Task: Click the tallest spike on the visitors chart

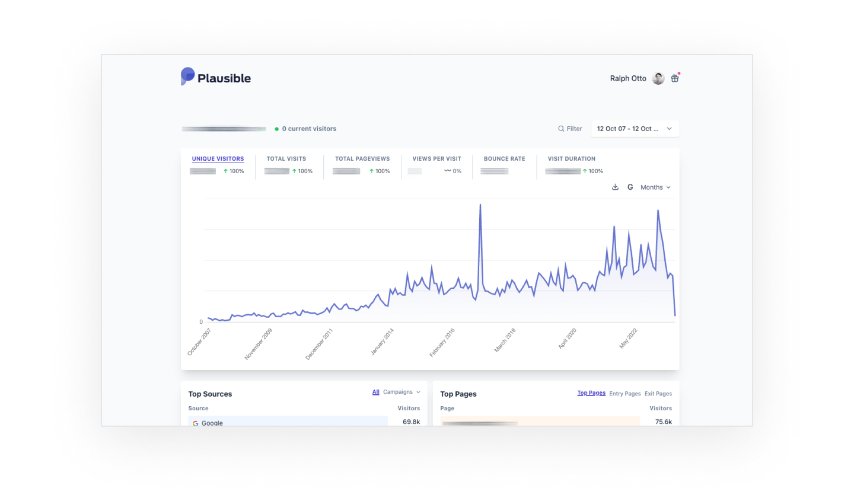Action: [480, 204]
